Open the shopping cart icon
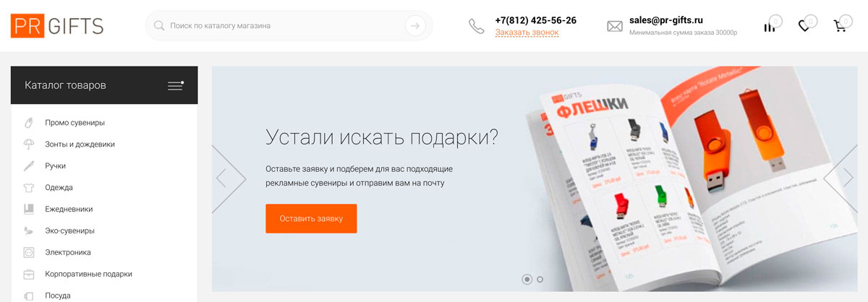This screenshot has width=868, height=302. pos(840,26)
